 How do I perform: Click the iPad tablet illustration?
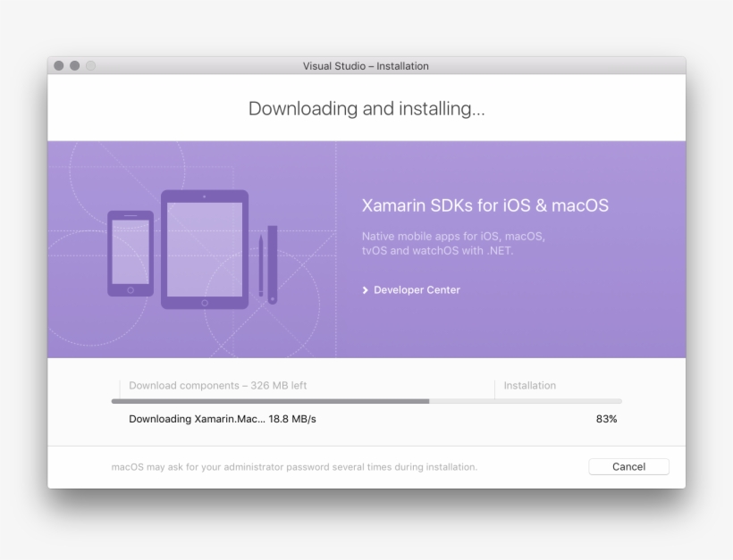coord(205,249)
